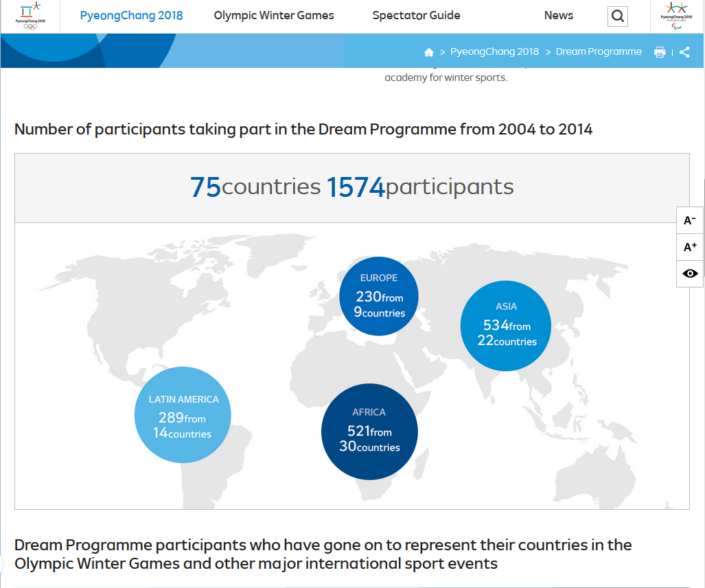This screenshot has width=705, height=588.
Task: Open the Spectator Guide menu
Action: [x=417, y=15]
